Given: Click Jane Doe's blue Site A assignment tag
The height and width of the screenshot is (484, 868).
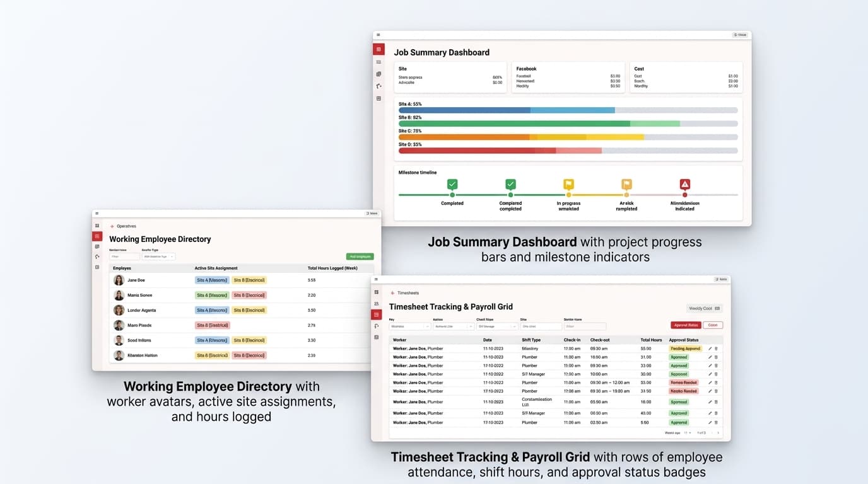Looking at the screenshot, I should tap(211, 280).
